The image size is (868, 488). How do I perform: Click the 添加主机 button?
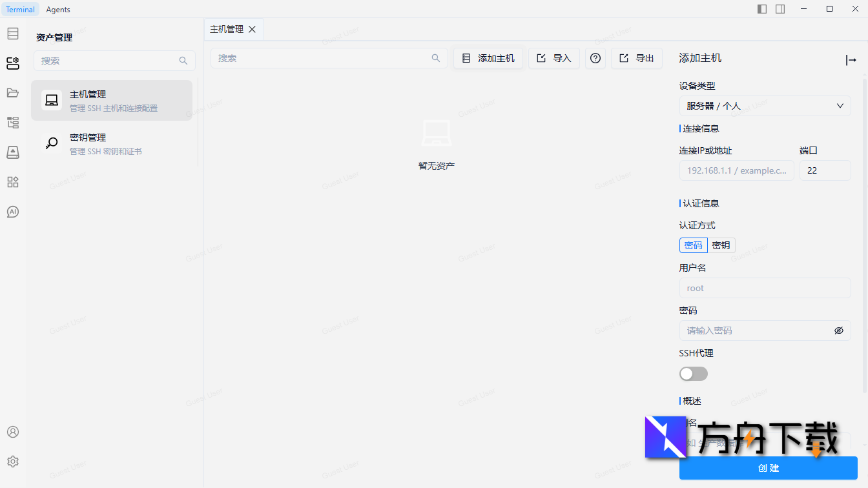coord(488,58)
